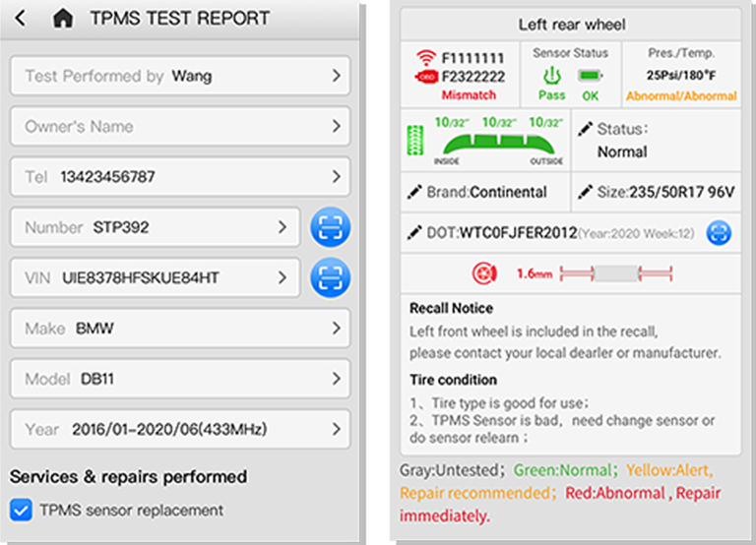Go to home via house icon
The height and width of the screenshot is (545, 756).
click(x=62, y=19)
